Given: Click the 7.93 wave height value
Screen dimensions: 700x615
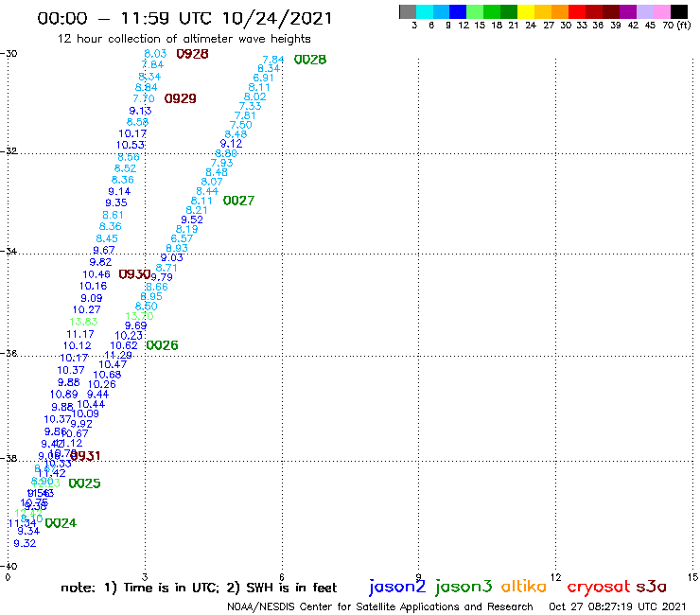Looking at the screenshot, I should (222, 164).
